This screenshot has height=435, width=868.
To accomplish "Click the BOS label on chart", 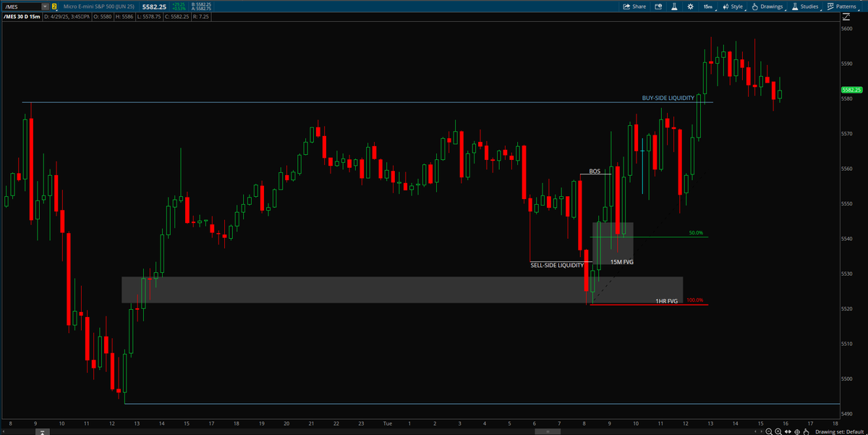I will (595, 172).
